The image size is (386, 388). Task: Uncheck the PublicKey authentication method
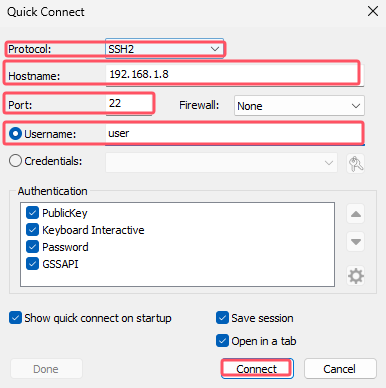point(32,213)
